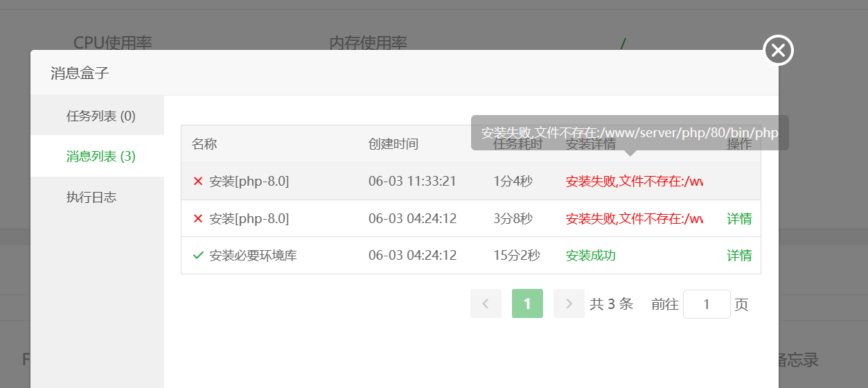Select the 消息列表 (3) tab

97,157
